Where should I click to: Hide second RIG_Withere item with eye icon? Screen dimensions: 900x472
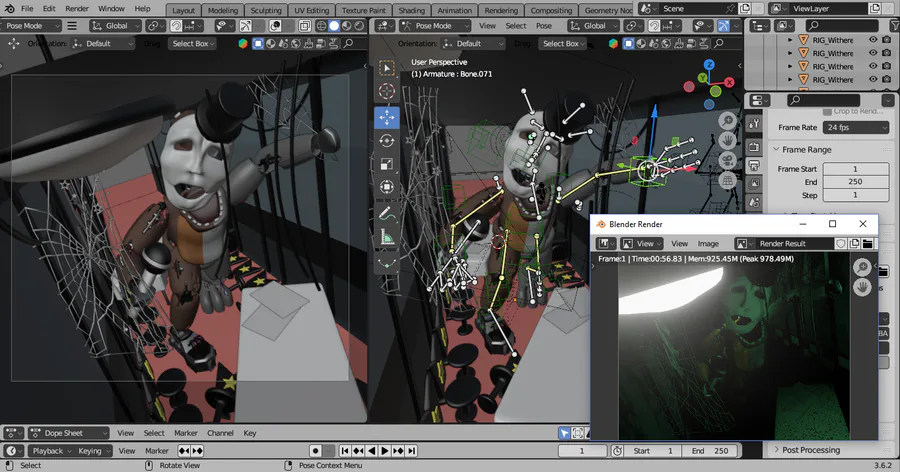pos(873,53)
